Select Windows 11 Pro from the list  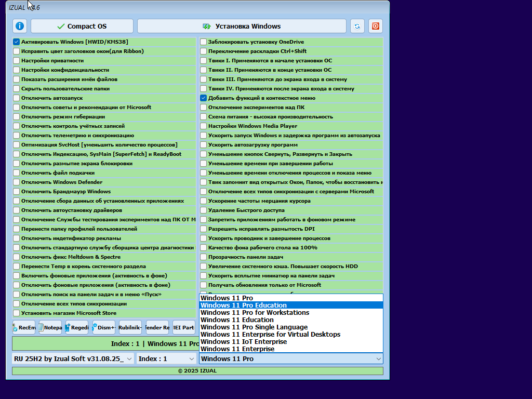click(291, 298)
